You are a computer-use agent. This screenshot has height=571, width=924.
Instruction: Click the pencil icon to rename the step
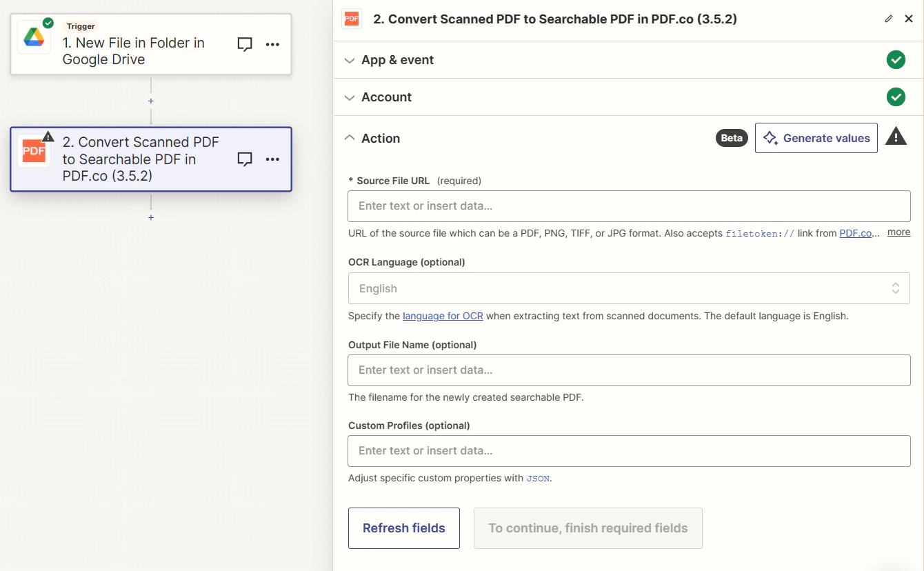click(x=889, y=19)
